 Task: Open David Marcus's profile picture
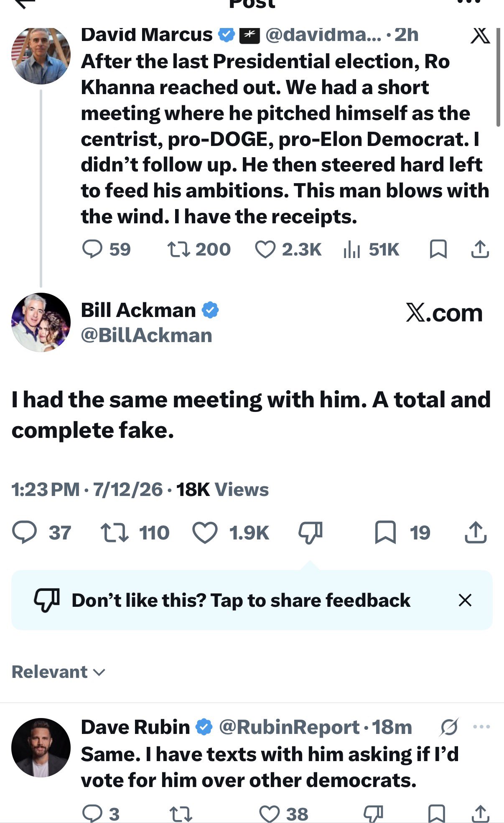pos(41,55)
